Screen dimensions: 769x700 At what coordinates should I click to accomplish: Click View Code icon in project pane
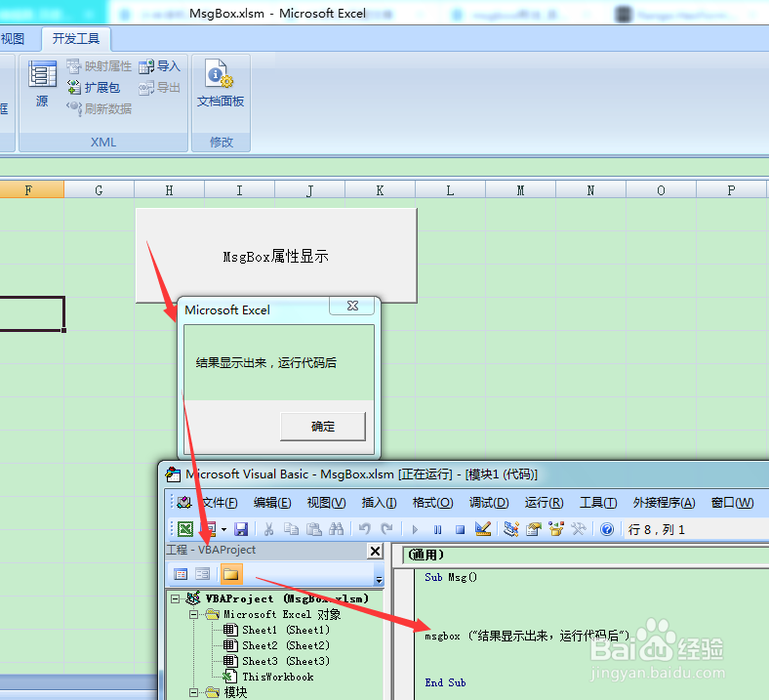click(x=181, y=574)
